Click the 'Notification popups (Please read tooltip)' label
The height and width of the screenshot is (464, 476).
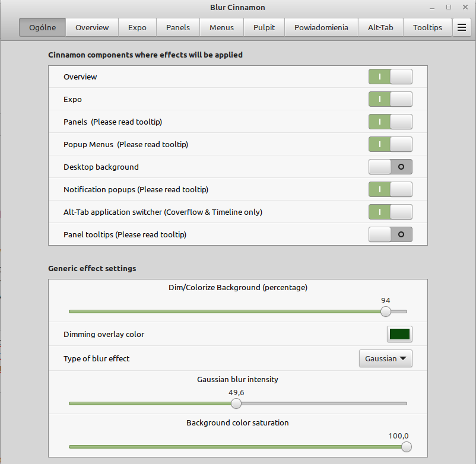pyautogui.click(x=136, y=190)
